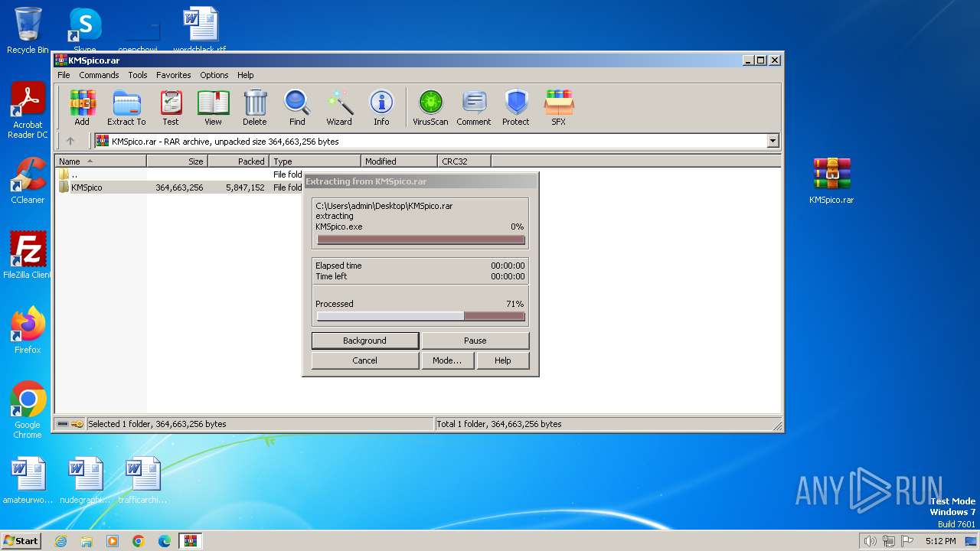
Task: Run the Test archive tool
Action: [x=170, y=107]
